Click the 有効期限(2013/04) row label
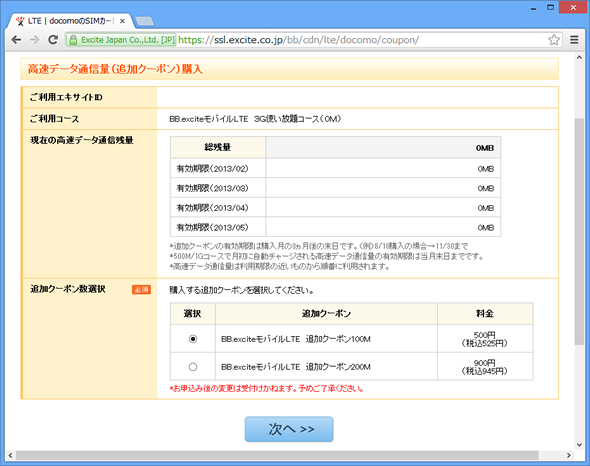This screenshot has width=590, height=466. click(213, 208)
